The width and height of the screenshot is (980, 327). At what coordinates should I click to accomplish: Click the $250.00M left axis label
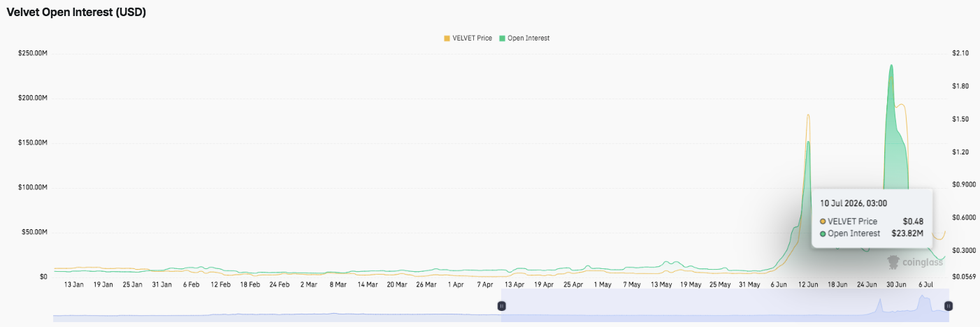pyautogui.click(x=32, y=53)
